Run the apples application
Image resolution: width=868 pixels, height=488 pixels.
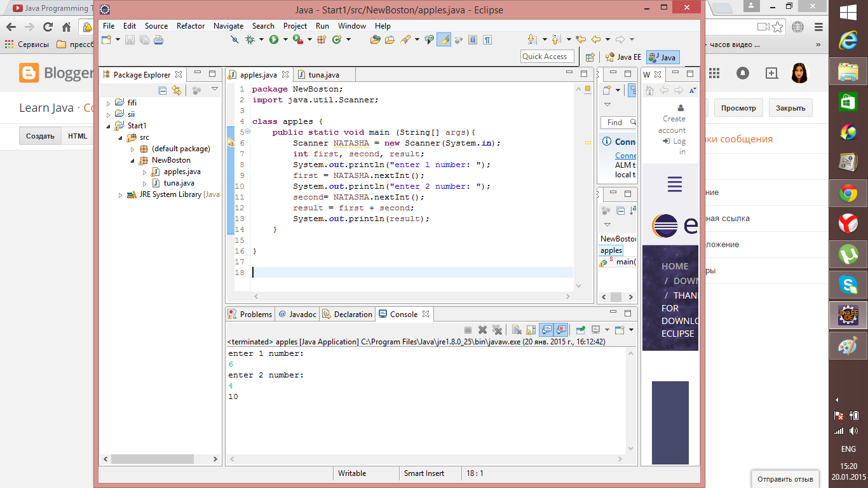tap(274, 39)
